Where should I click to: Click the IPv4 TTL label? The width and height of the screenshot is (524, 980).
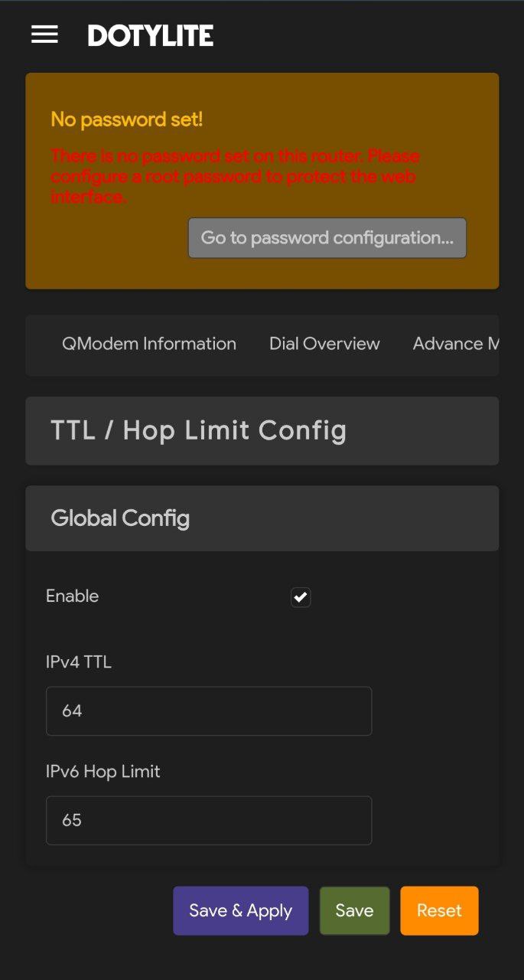coord(79,662)
